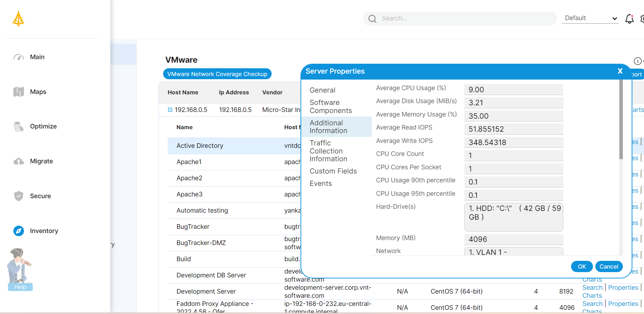Select the Apache3 row
644x314 pixels.
coord(234,194)
